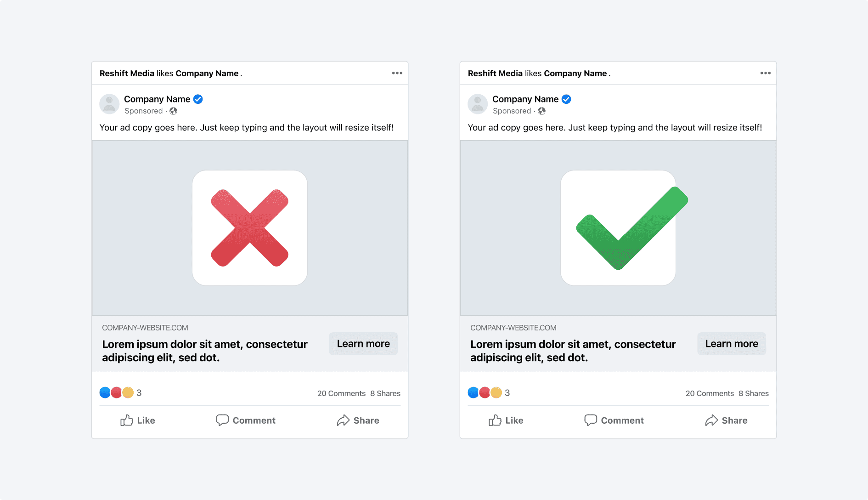Click the yellow laughing reaction icon
The image size is (868, 500).
tap(128, 392)
